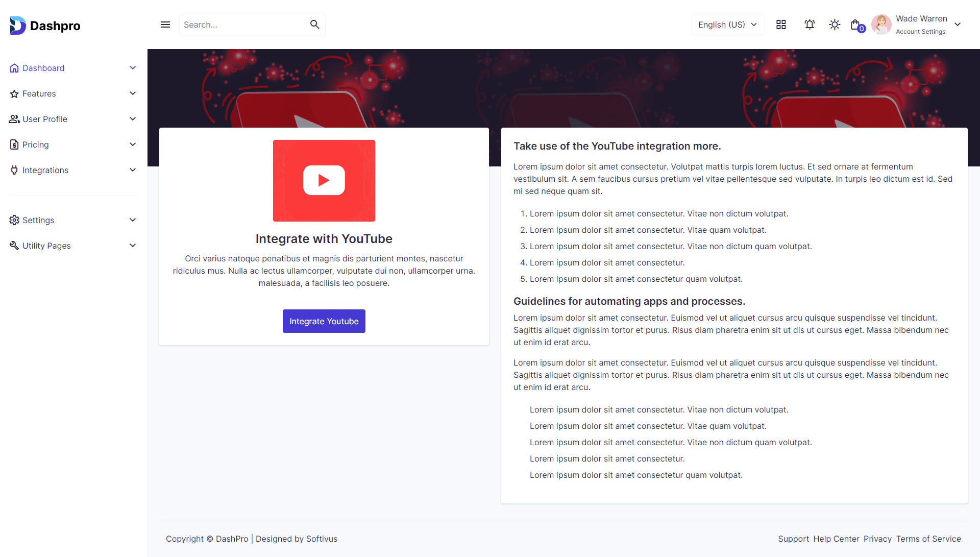
Task: Open the Features sidebar item
Action: (x=39, y=93)
